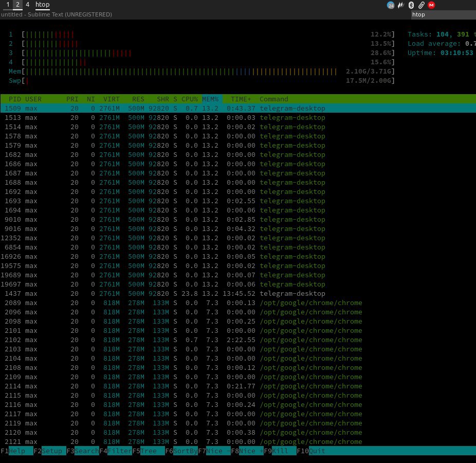Switch to workspace 4
The height and width of the screenshot is (463, 476).
[x=27, y=5]
